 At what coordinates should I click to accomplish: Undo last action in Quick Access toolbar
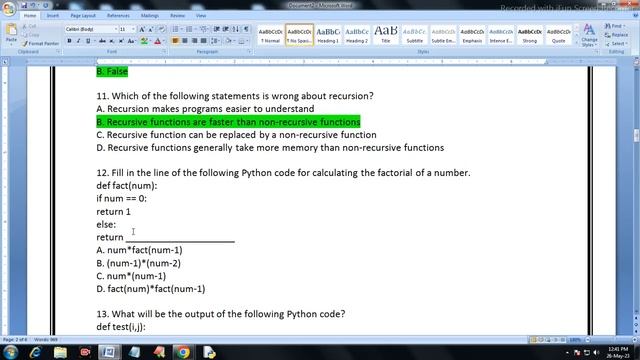click(33, 5)
